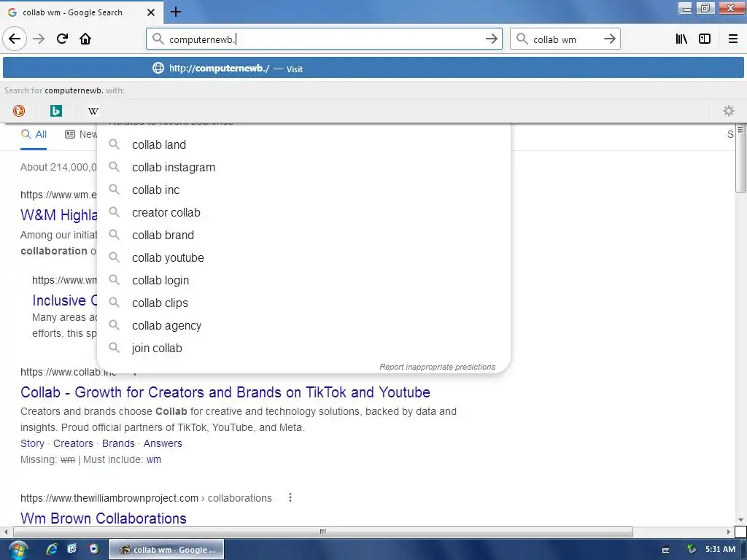Reload the current page
747x560 pixels.
62,39
